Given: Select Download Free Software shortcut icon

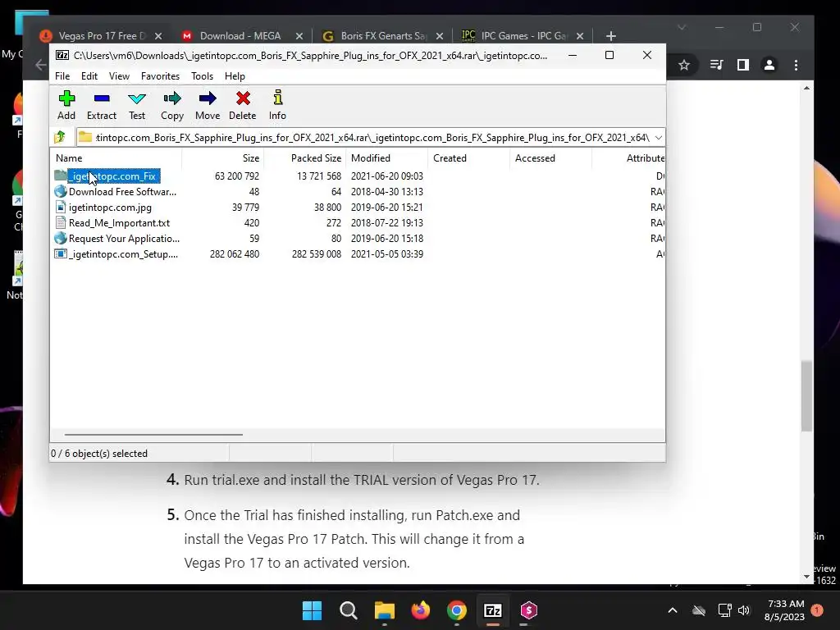Looking at the screenshot, I should pyautogui.click(x=61, y=191).
